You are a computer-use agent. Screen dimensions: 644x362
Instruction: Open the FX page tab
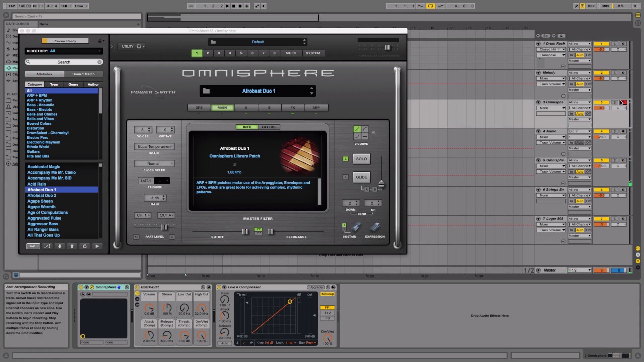click(293, 108)
